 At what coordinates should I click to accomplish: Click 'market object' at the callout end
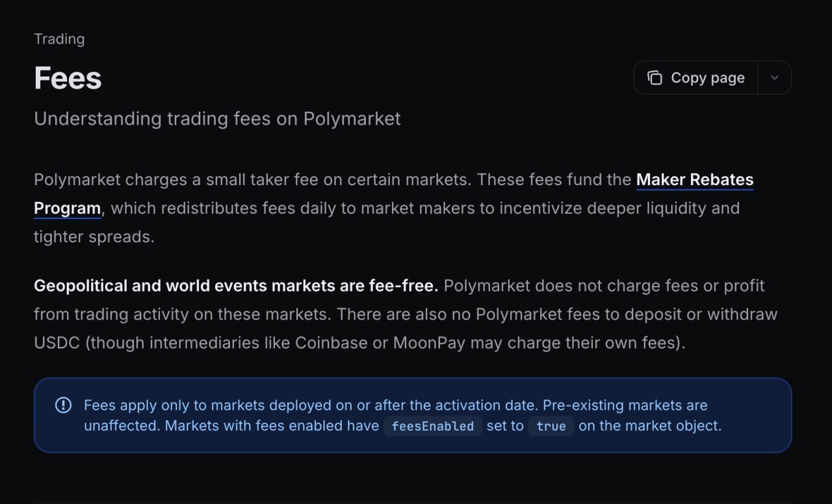coord(677,426)
